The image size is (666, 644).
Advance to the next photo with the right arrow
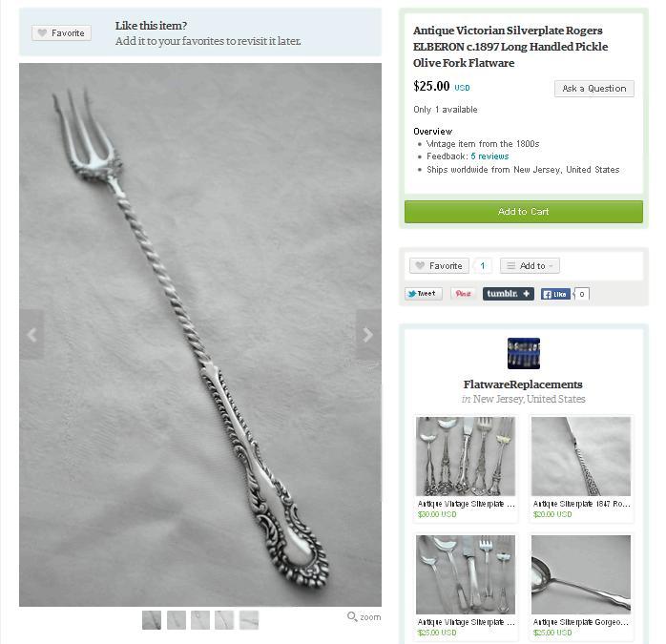[368, 335]
